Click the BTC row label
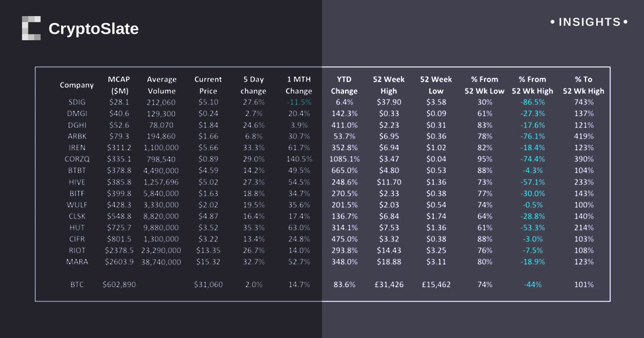Image resolution: width=644 pixels, height=338 pixels. pyautogui.click(x=77, y=285)
